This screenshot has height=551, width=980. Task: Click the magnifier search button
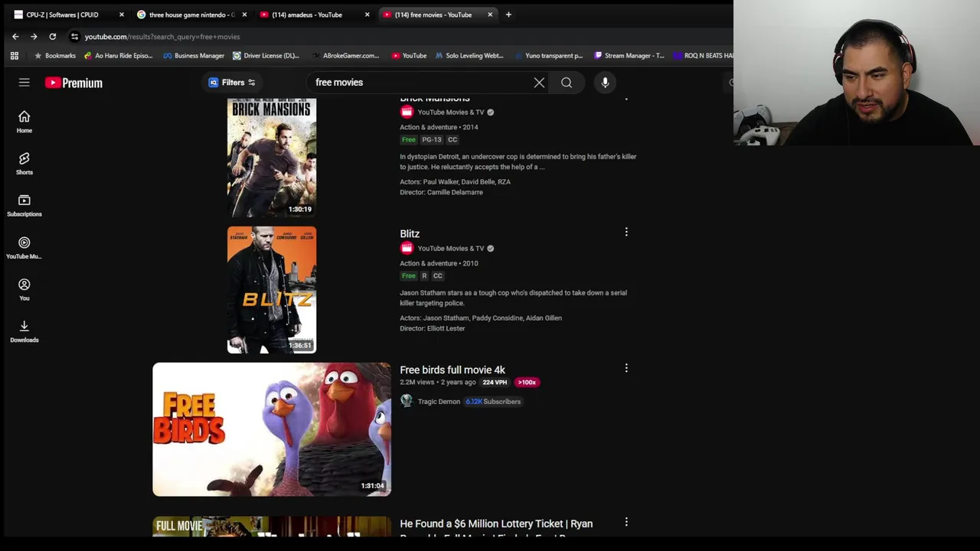click(x=567, y=83)
